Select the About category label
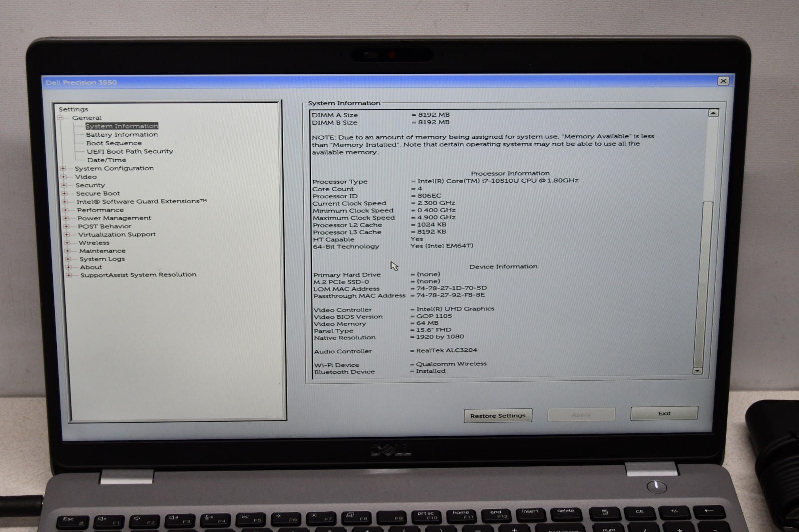Viewport: 799px width, 532px height. (91, 267)
